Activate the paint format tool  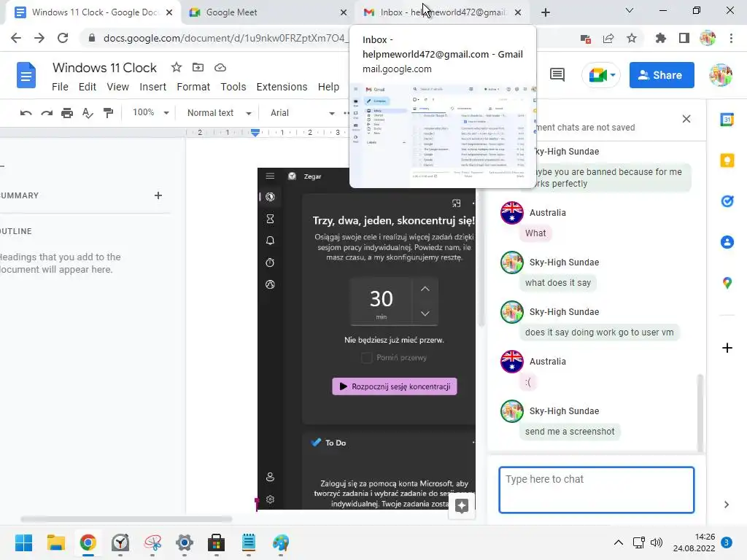click(x=109, y=113)
